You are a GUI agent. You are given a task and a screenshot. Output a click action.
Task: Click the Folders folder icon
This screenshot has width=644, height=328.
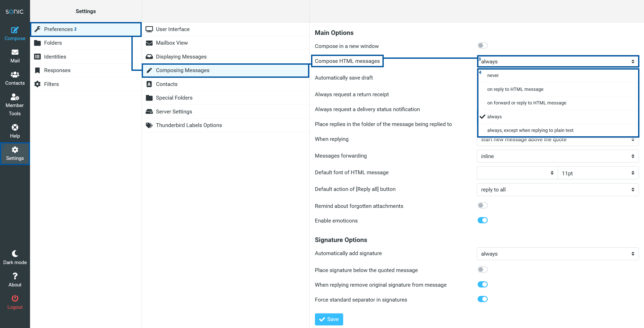37,43
